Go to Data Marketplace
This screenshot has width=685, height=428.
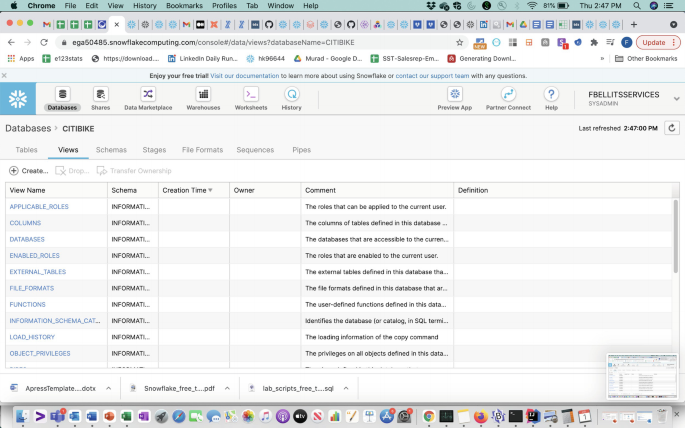click(x=148, y=95)
